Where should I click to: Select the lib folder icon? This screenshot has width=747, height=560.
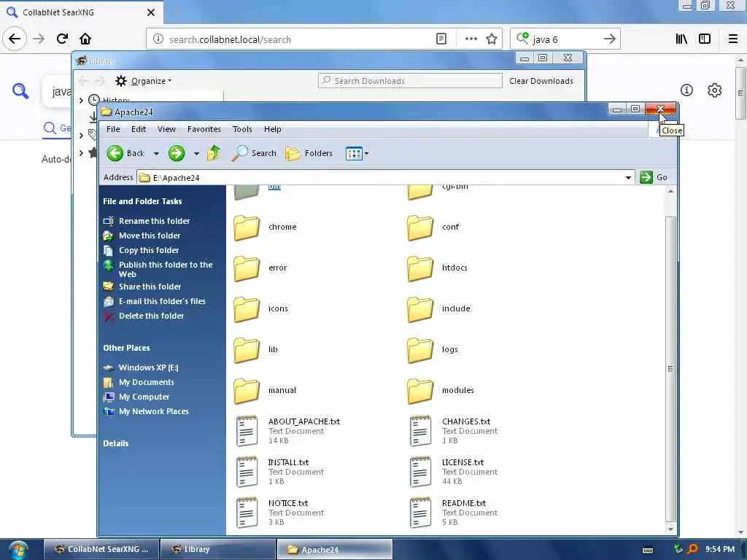coord(247,351)
